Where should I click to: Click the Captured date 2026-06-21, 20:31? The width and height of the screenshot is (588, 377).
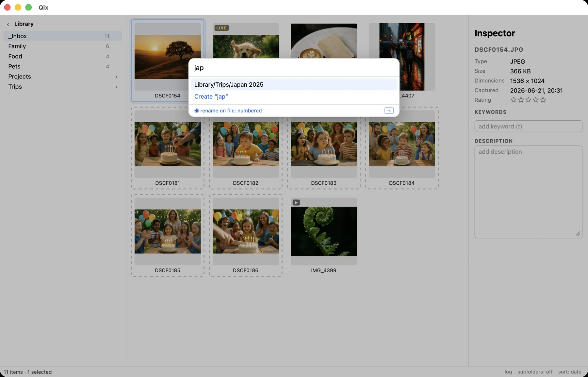coord(536,91)
